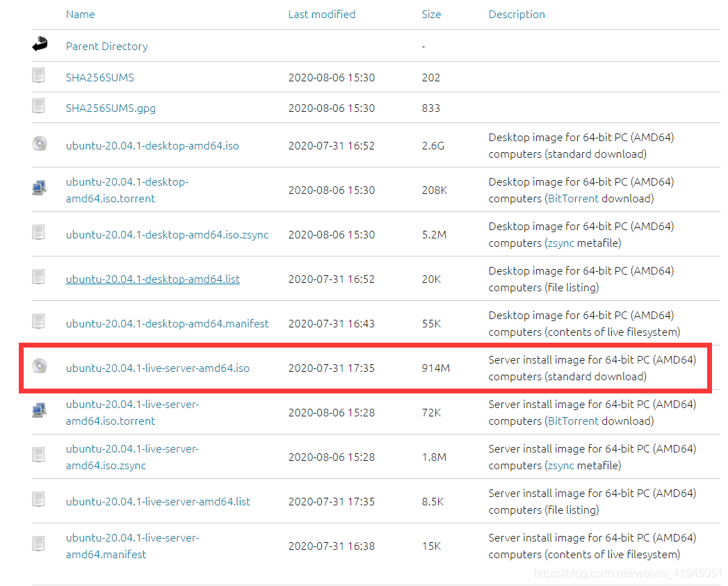Viewport: 728px width, 586px height.
Task: Open the ubuntu-20.04.1-live-server-amd64.list link
Action: (158, 501)
